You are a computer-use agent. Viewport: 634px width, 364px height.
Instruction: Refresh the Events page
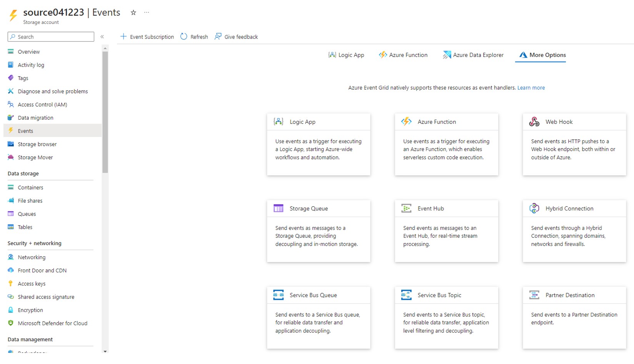click(194, 37)
